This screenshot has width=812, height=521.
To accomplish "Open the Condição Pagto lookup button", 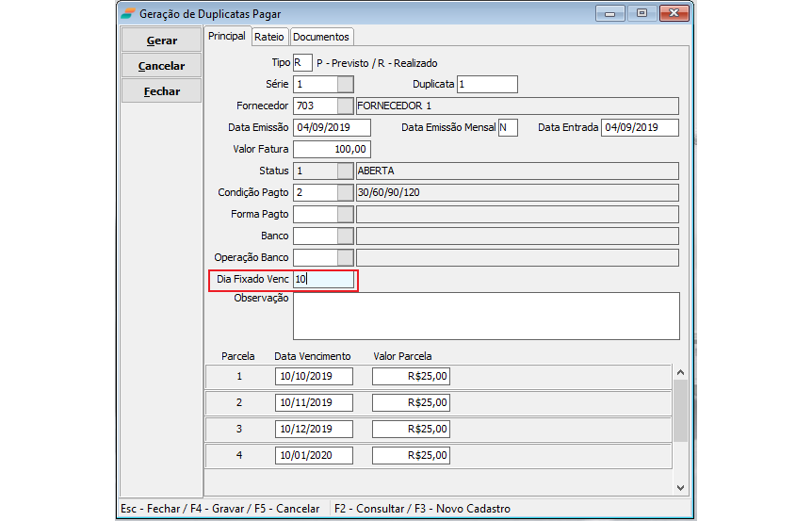I will tap(346, 192).
